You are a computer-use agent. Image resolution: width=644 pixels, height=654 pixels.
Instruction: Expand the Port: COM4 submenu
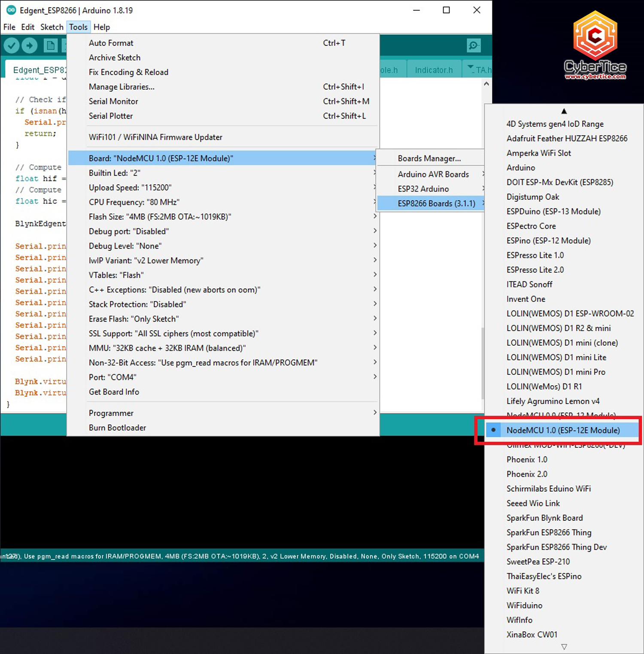tap(112, 377)
